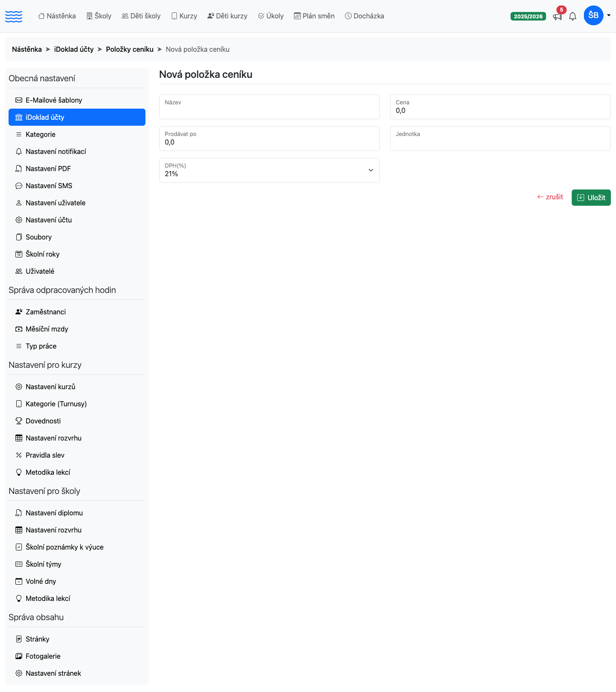This screenshot has width=616, height=692.
Task: Click the zrušit cancel link
Action: coord(550,197)
